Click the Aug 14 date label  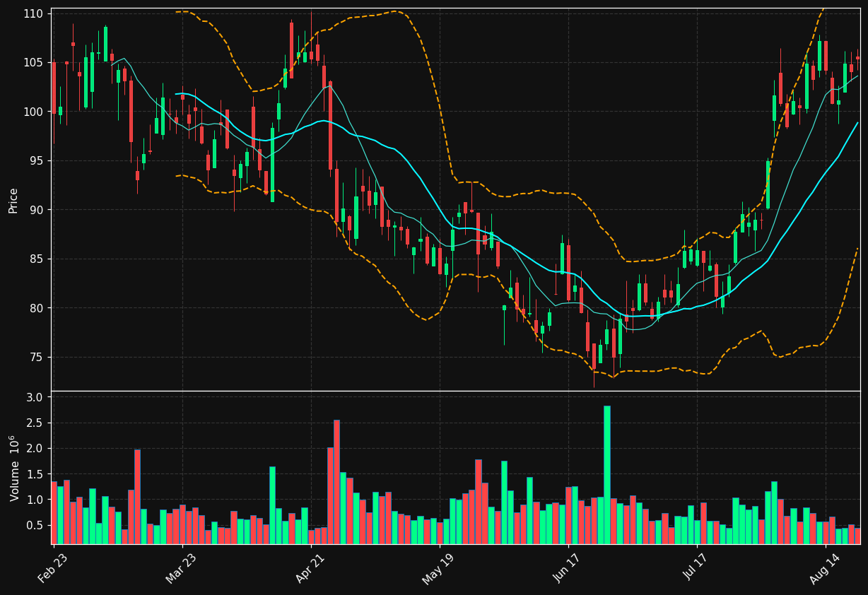[823, 567]
